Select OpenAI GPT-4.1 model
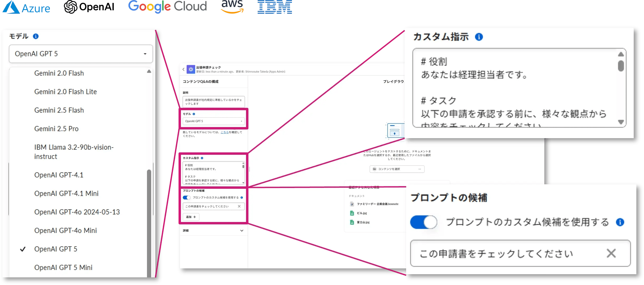This screenshot has height=285, width=644. 59,175
